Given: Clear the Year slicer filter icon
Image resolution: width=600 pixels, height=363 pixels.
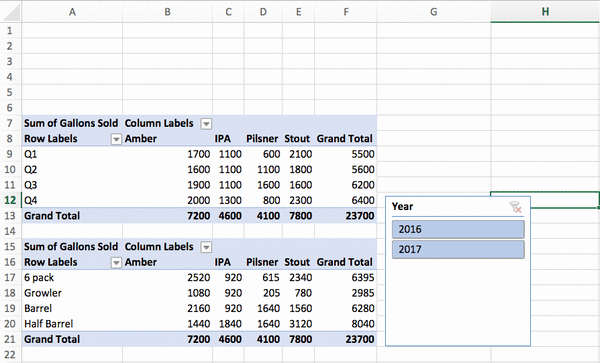Looking at the screenshot, I should point(515,207).
